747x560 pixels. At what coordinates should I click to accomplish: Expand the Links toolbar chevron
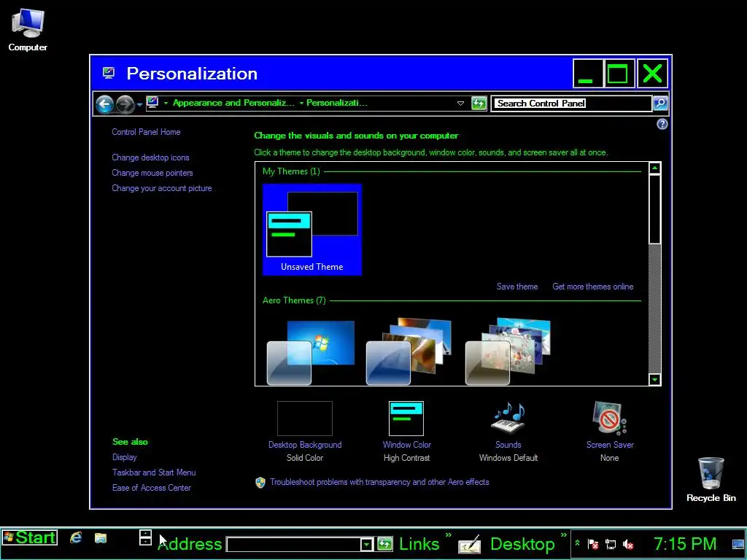coord(449,535)
